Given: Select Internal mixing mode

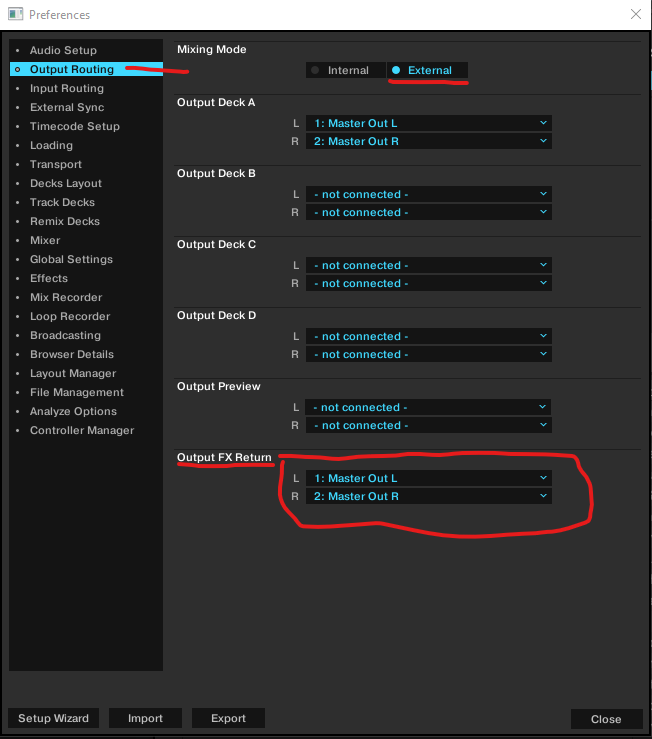Looking at the screenshot, I should (x=346, y=70).
